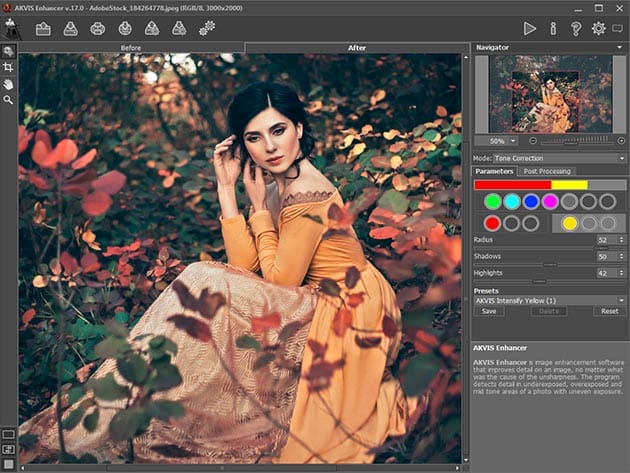Expand the Presets dropdown list
The image size is (630, 473).
coord(548,300)
